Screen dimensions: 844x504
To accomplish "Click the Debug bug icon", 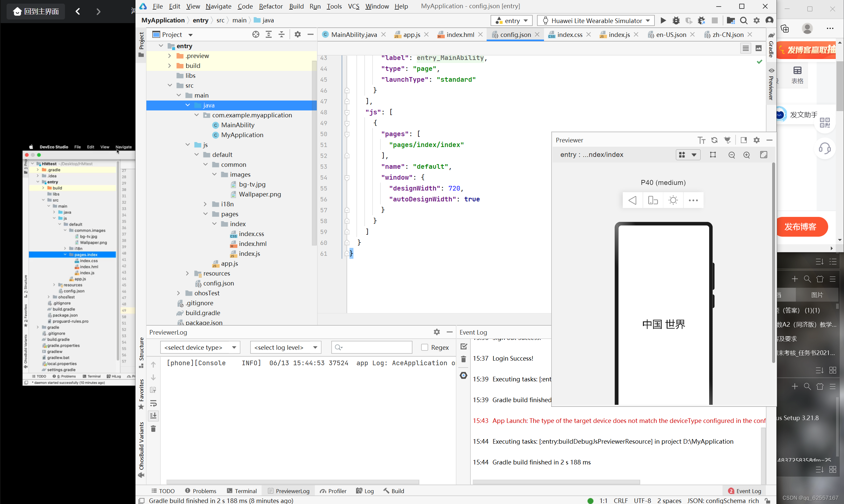I will click(x=676, y=20).
